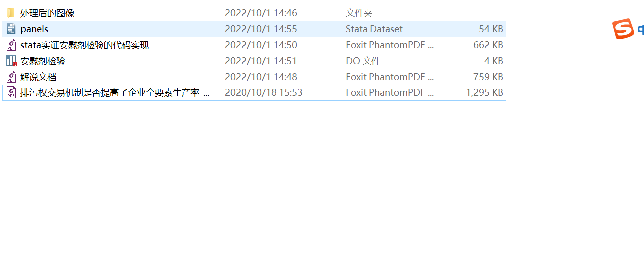The height and width of the screenshot is (254, 644).
Task: Click the Stata Dataset type label
Action: click(x=374, y=29)
